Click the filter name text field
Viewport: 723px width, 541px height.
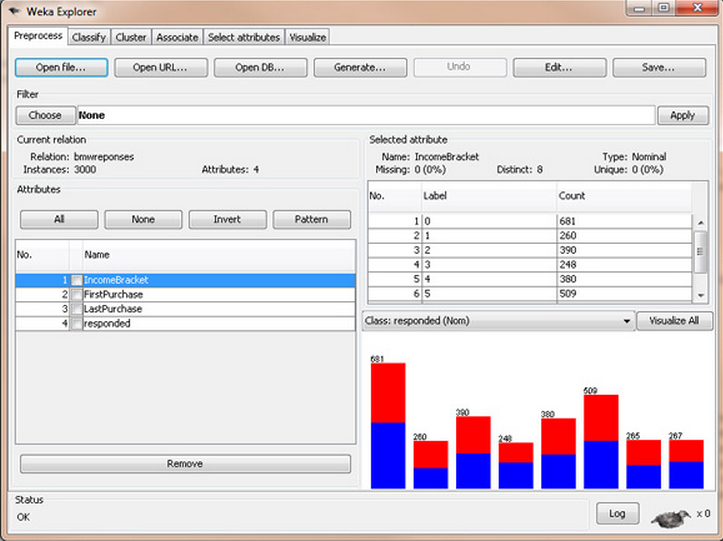click(365, 115)
